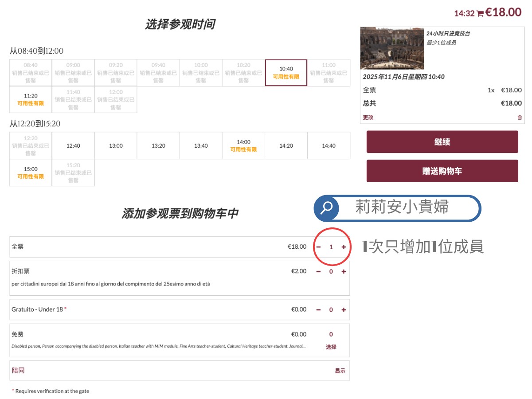Remove one 折扣票 ticket with minus

click(x=318, y=272)
